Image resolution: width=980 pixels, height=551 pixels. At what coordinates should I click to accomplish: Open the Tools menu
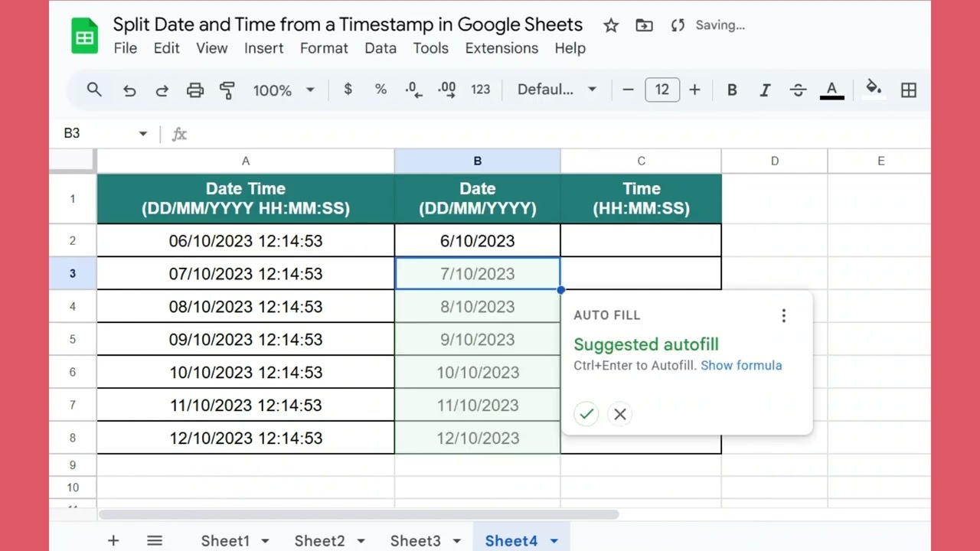(431, 48)
